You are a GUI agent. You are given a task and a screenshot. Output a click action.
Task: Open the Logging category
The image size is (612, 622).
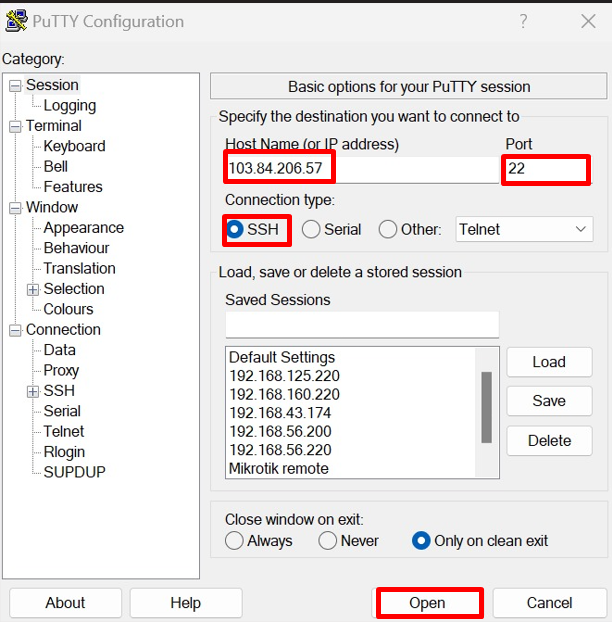coord(70,106)
